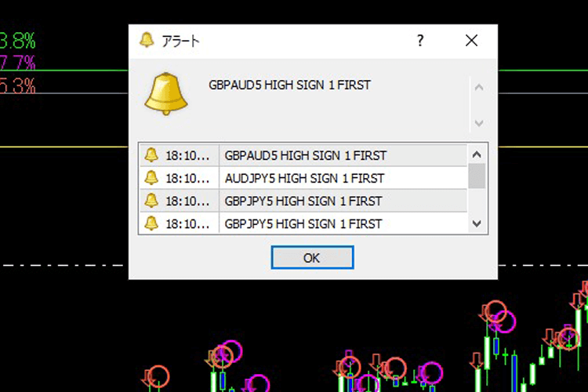Screen dimensions: 588x392
Task: Click the bell icon on the upper GBPJPY5 row
Action: (151, 201)
